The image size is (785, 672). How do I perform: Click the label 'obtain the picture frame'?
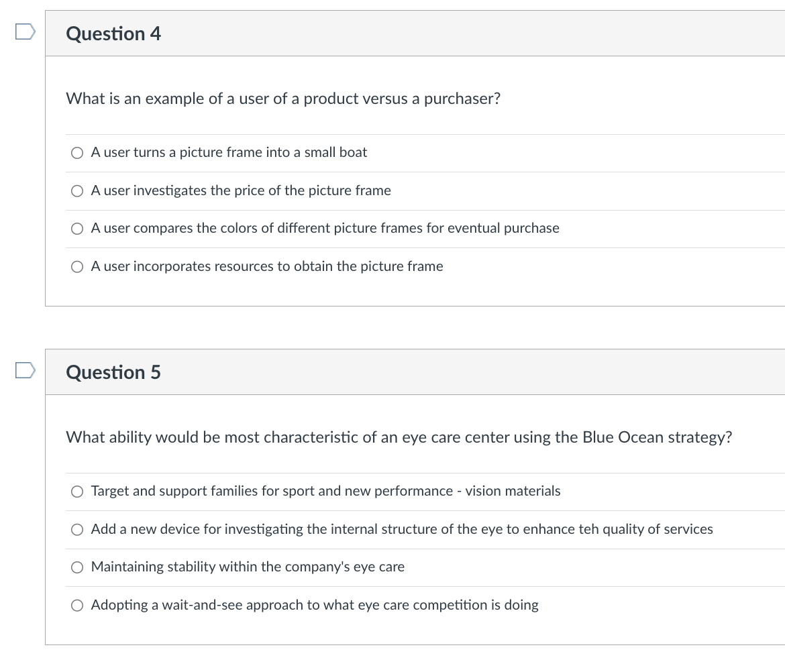[368, 266]
